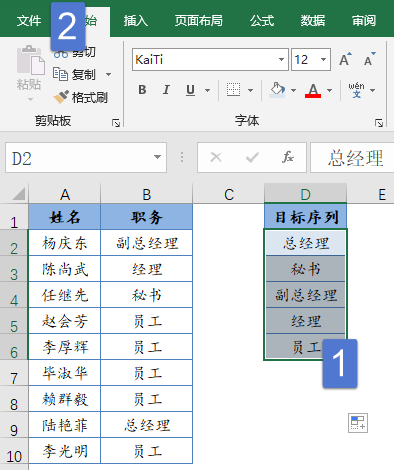Image resolution: width=394 pixels, height=470 pixels.
Task: Toggle bold formatting
Action: coord(142,90)
